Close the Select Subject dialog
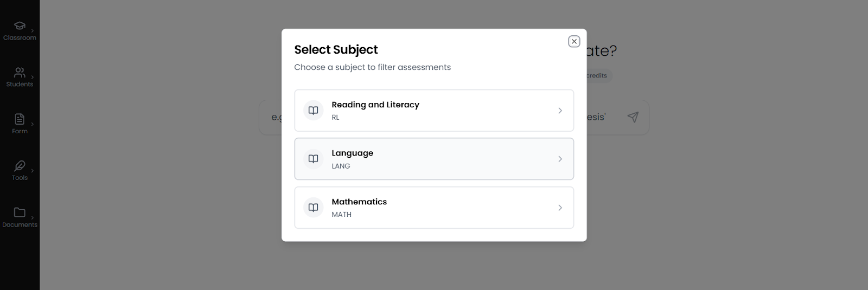Viewport: 868px width, 290px height. (574, 42)
